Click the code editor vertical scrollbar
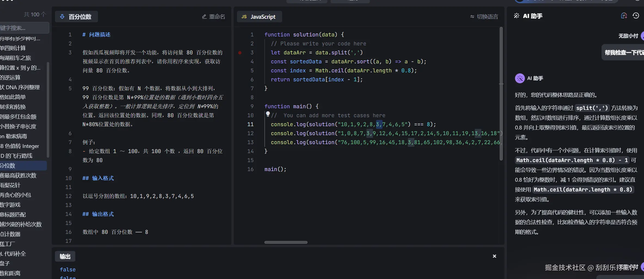This screenshot has width=644, height=279. (x=501, y=92)
